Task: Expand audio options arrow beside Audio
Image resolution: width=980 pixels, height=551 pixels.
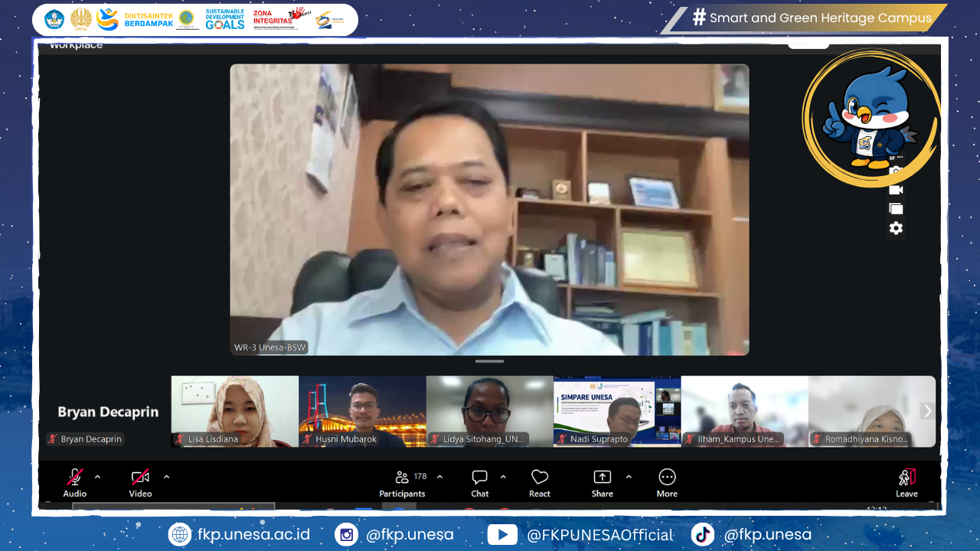Action: [97, 477]
